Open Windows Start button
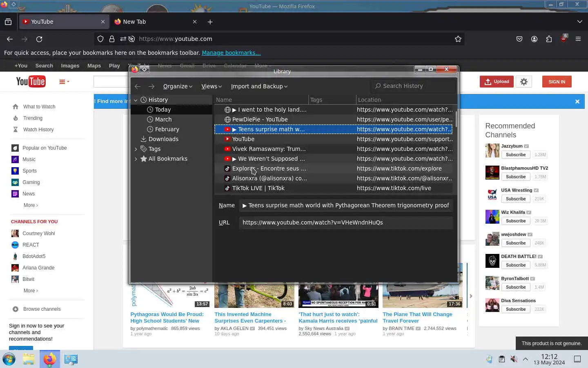This screenshot has height=368, width=588. coord(9,359)
